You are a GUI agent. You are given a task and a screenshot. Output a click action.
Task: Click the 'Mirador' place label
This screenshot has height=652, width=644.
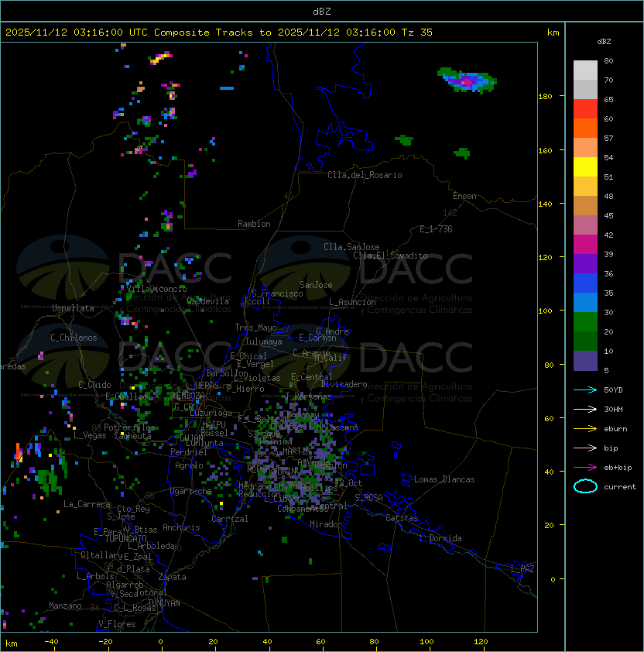[326, 524]
